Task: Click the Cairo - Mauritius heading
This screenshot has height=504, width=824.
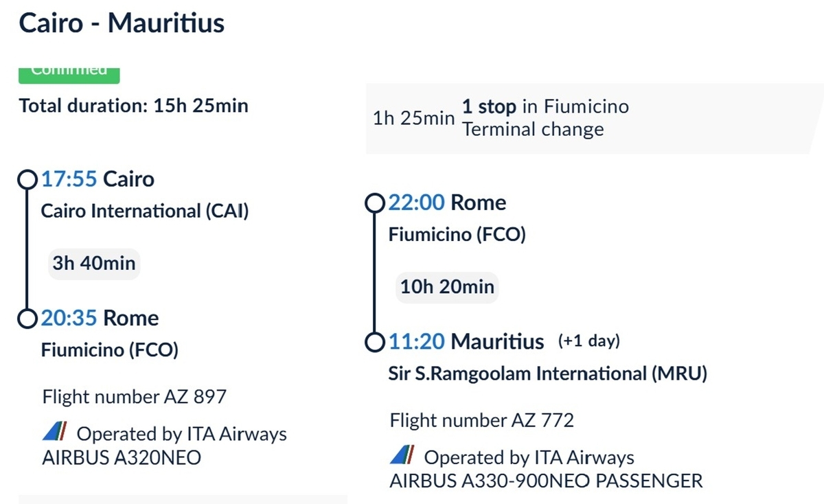Action: pos(122,23)
